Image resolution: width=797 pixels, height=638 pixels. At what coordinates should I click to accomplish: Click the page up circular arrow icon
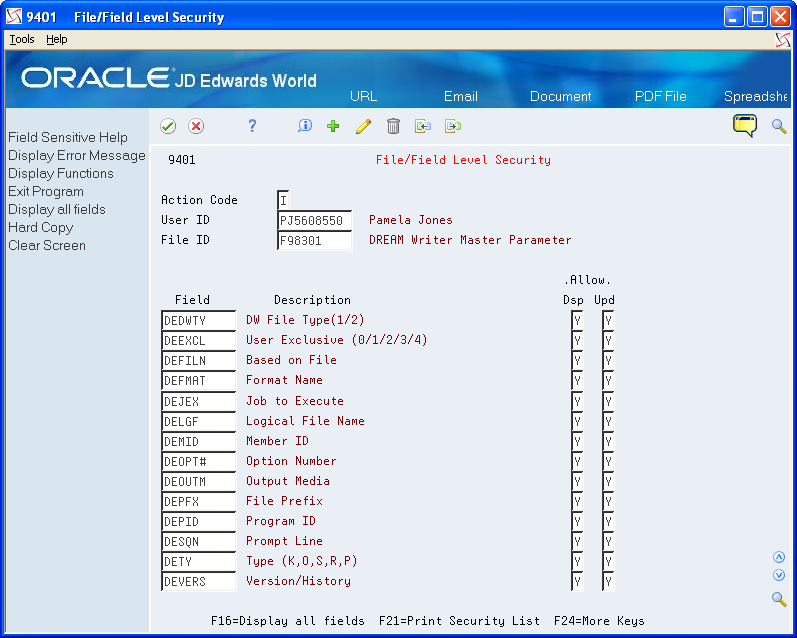tap(779, 557)
